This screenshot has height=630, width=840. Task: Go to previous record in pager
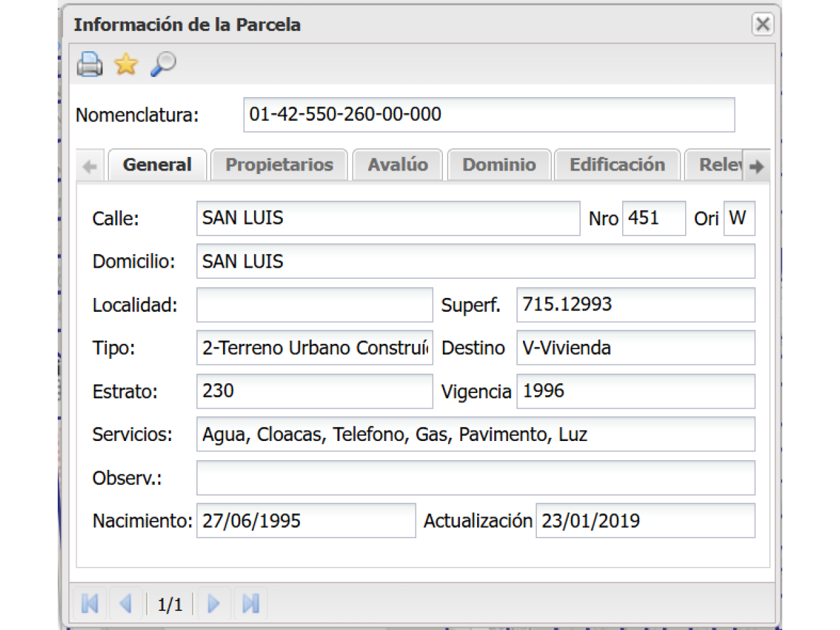pyautogui.click(x=125, y=603)
